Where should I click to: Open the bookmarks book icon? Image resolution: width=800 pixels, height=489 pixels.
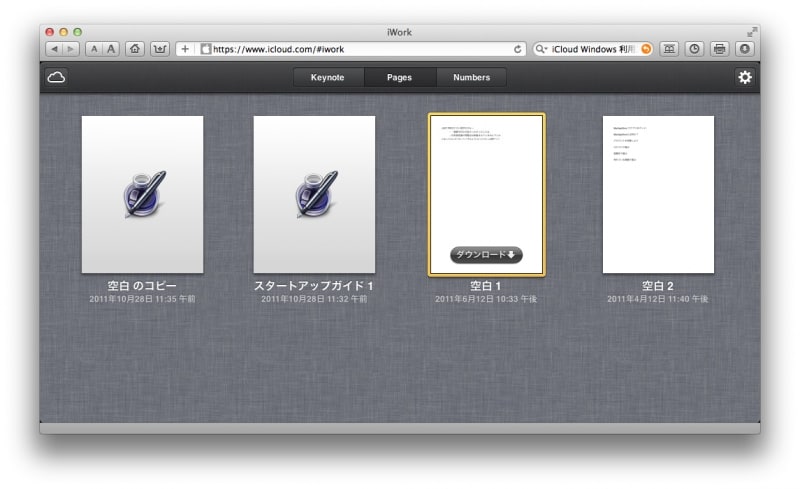[669, 49]
